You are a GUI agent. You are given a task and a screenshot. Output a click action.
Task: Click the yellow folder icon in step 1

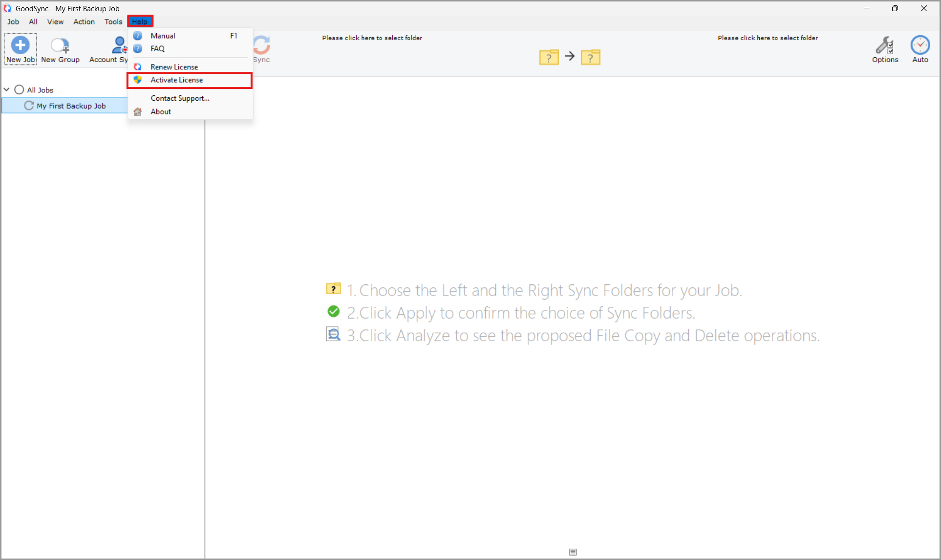(333, 289)
